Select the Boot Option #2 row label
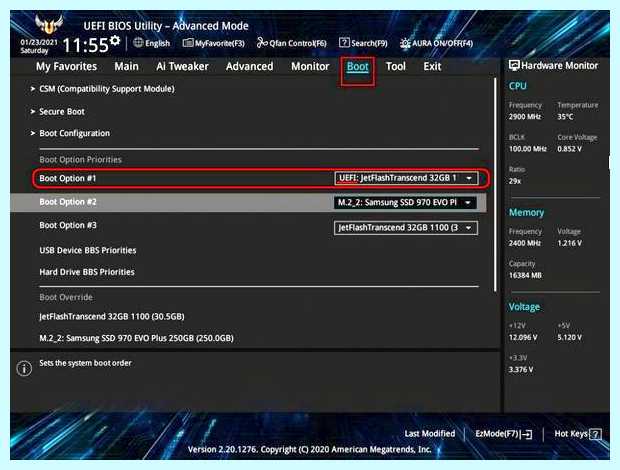 (x=68, y=202)
